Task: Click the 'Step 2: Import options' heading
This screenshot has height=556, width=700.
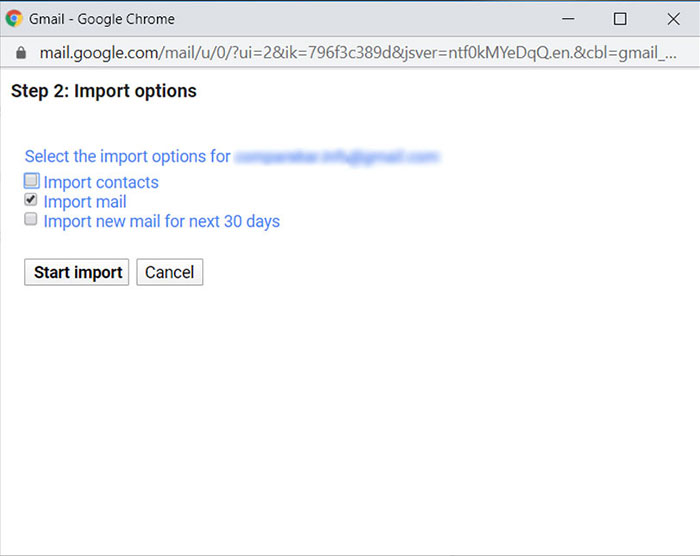Action: pyautogui.click(x=104, y=91)
